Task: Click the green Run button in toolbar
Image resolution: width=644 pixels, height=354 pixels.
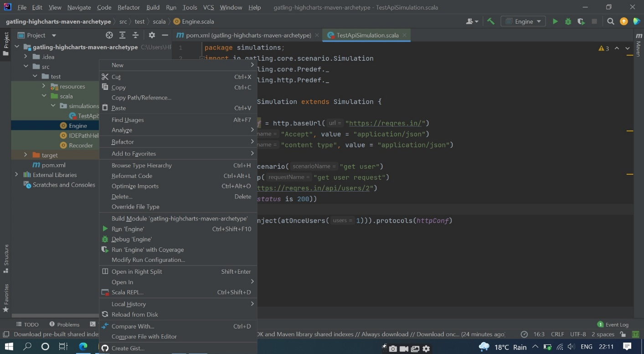Action: pyautogui.click(x=555, y=21)
